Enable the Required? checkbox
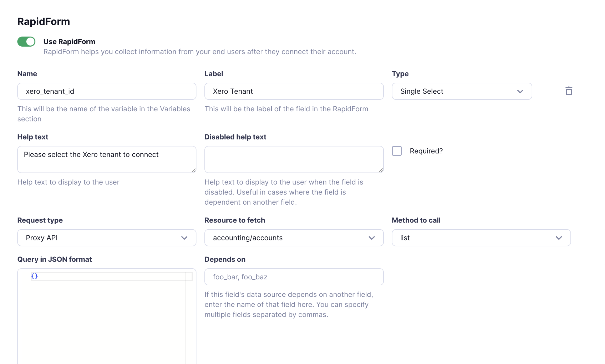605x364 pixels. pos(397,151)
